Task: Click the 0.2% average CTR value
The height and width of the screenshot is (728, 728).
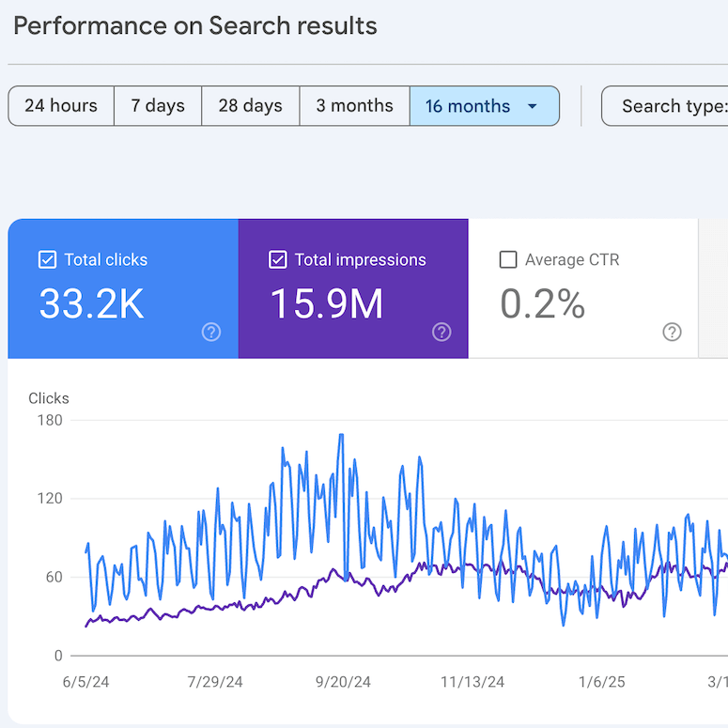Action: pyautogui.click(x=543, y=303)
